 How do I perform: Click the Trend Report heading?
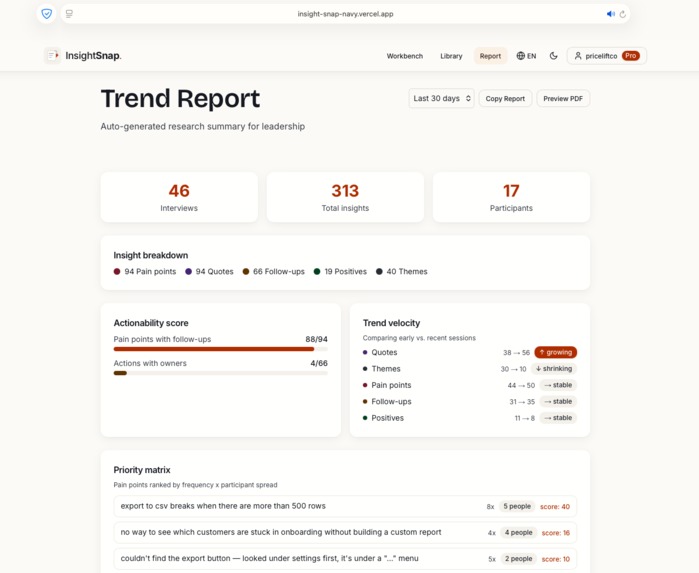181,99
